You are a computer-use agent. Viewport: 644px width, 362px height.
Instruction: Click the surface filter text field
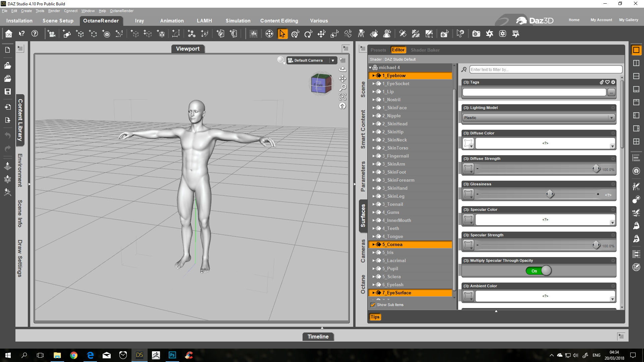546,70
